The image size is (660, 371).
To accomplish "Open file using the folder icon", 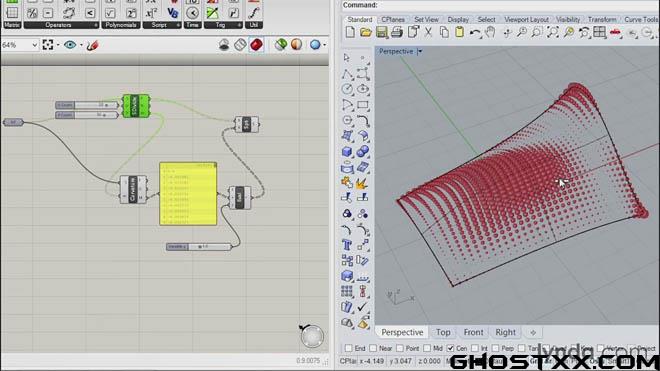I will 366,32.
